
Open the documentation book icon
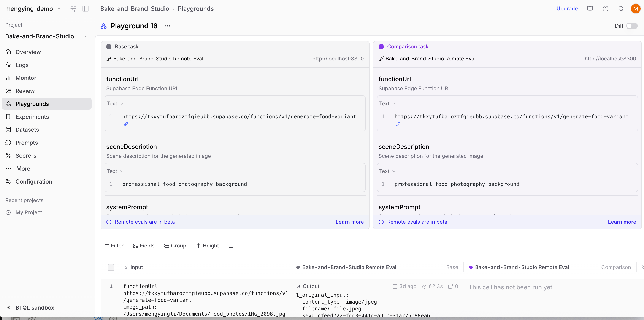pos(590,8)
